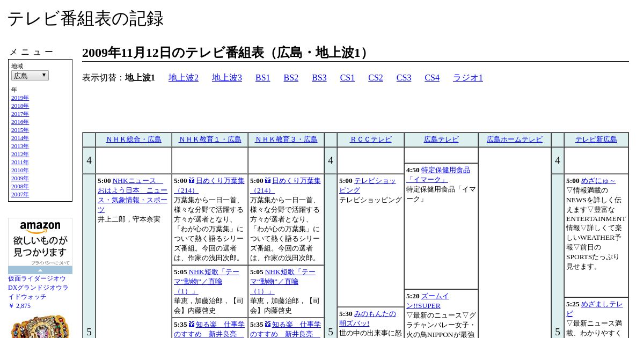This screenshot has width=644, height=338.
Task: Open the みのもんたの朝ズバッ! program link
Action: [x=368, y=319]
